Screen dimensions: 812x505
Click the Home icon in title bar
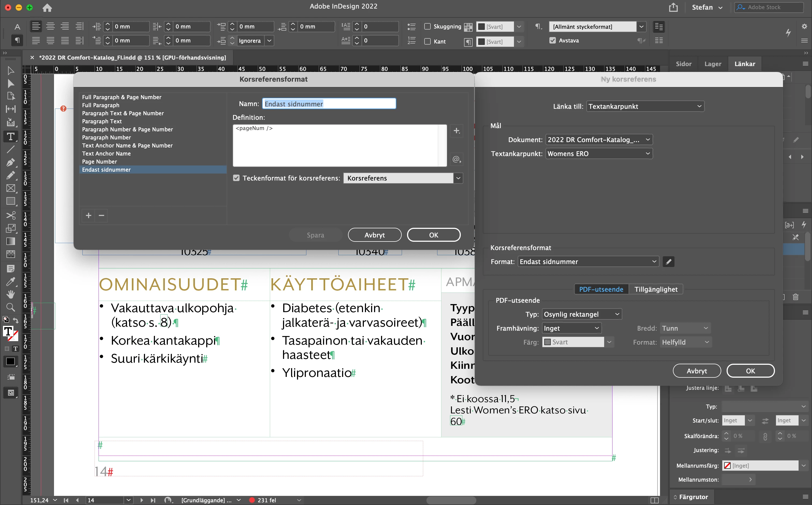click(x=47, y=7)
